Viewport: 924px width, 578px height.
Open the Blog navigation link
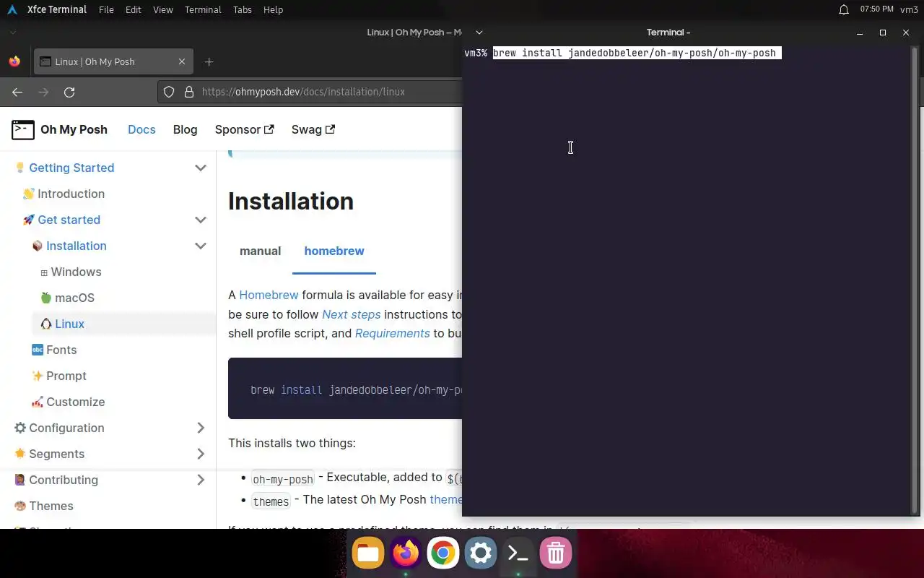(185, 129)
